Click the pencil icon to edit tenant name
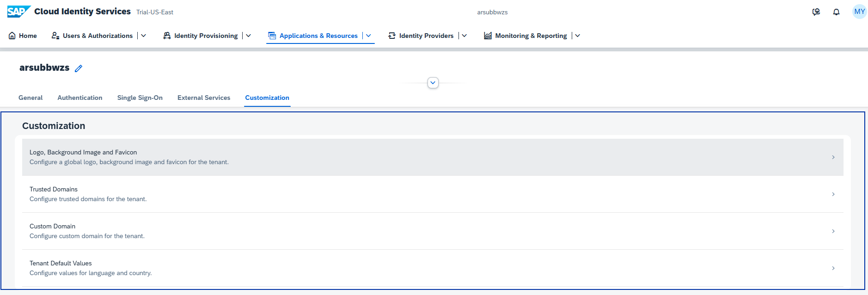868x295 pixels. [79, 68]
